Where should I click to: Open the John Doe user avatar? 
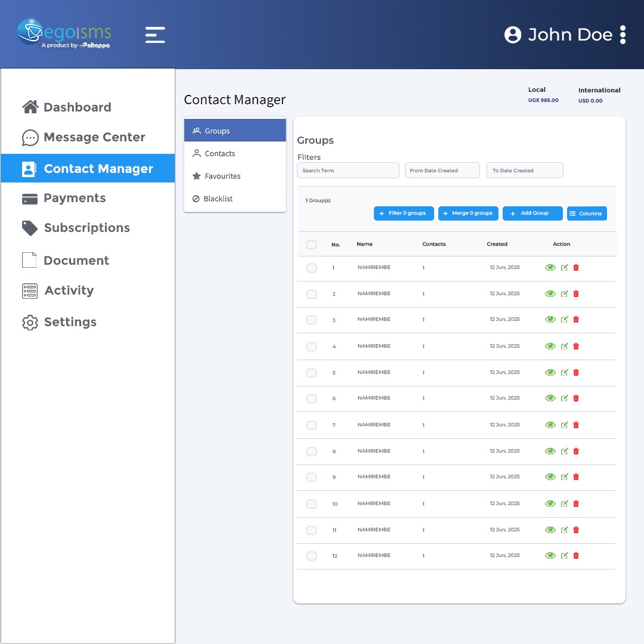coord(513,35)
